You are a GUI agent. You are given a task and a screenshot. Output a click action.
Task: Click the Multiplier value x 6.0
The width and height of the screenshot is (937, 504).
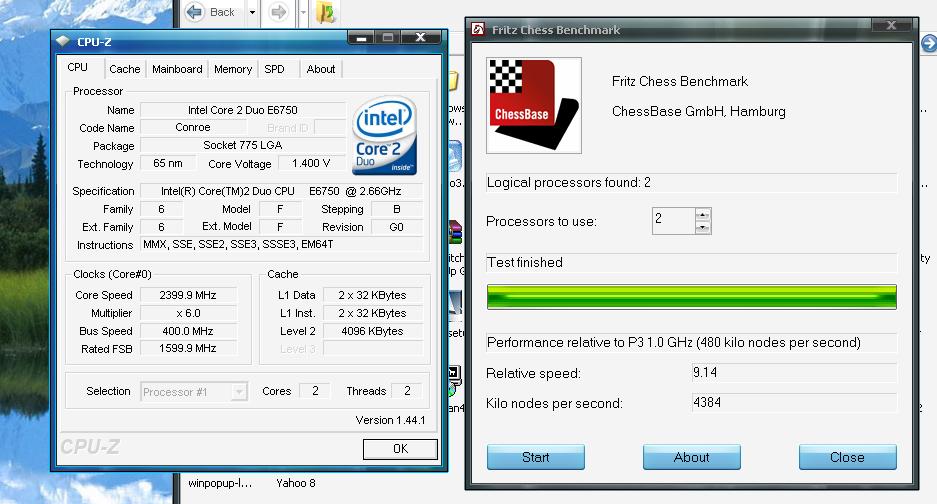point(188,313)
